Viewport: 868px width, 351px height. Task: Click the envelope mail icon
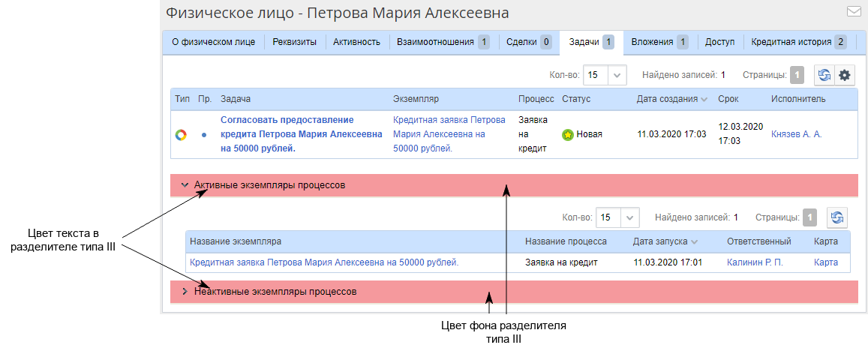[x=853, y=11]
